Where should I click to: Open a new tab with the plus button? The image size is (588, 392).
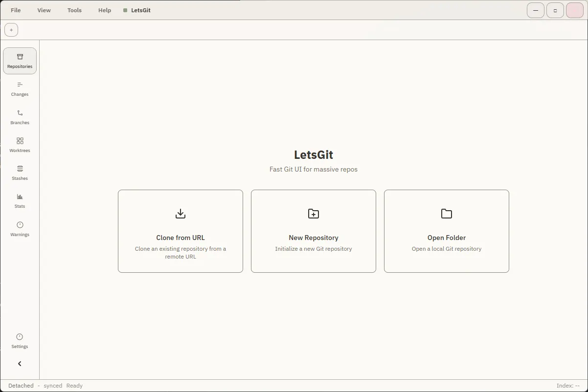coord(11,29)
